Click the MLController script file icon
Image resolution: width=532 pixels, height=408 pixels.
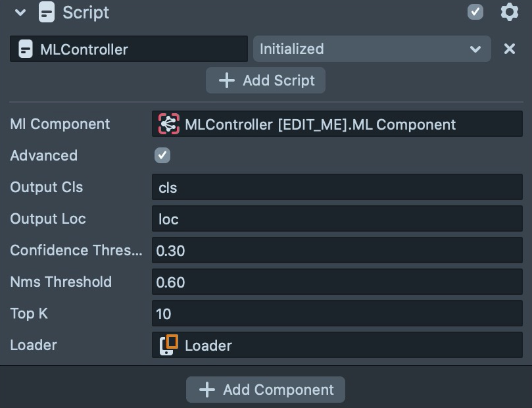(26, 49)
